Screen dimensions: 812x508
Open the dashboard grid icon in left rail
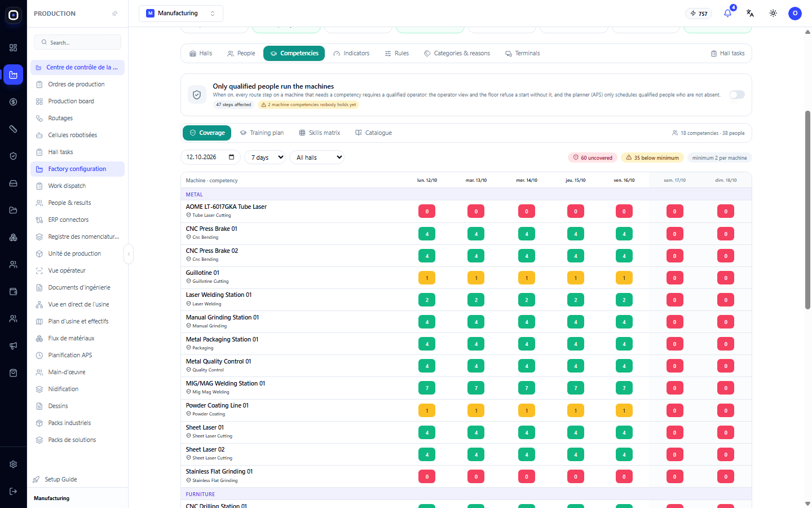click(x=14, y=48)
